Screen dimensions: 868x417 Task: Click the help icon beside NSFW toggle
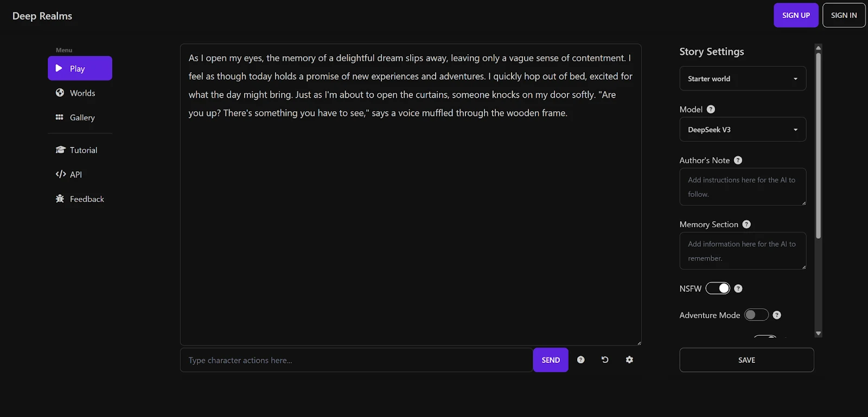click(x=738, y=288)
